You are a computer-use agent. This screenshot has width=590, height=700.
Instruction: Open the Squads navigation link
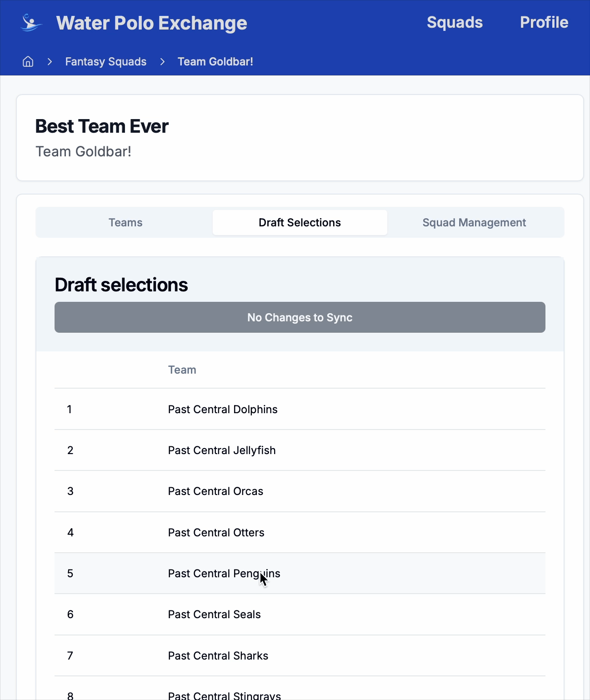[x=455, y=22]
